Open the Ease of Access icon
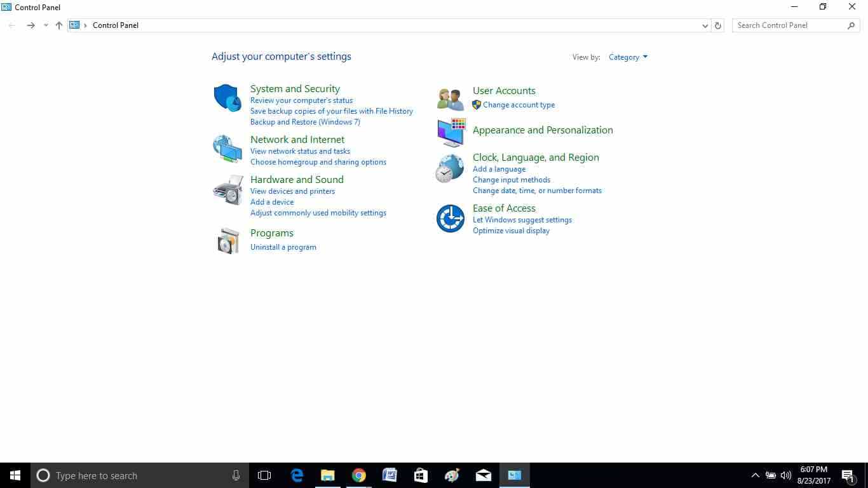Viewport: 868px width, 488px height. 450,219
